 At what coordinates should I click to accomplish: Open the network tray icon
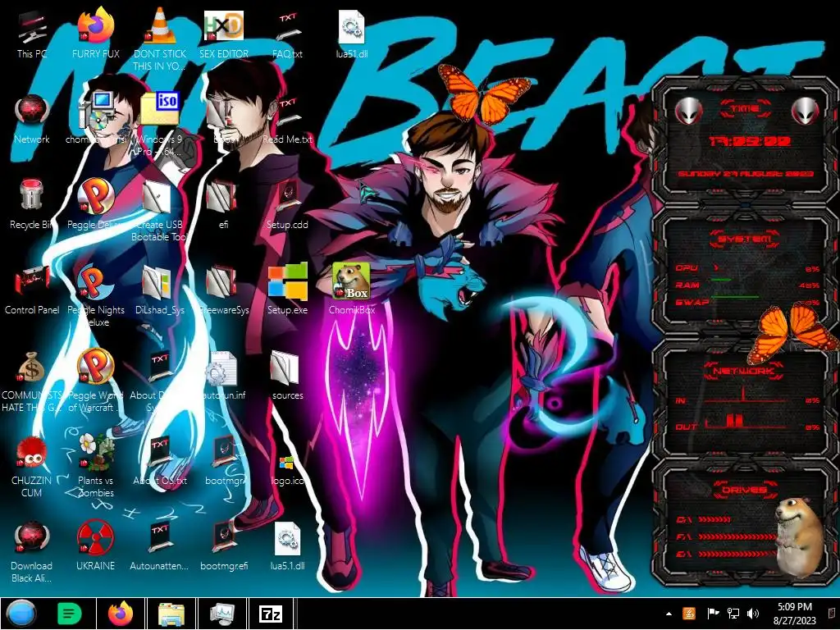click(733, 614)
